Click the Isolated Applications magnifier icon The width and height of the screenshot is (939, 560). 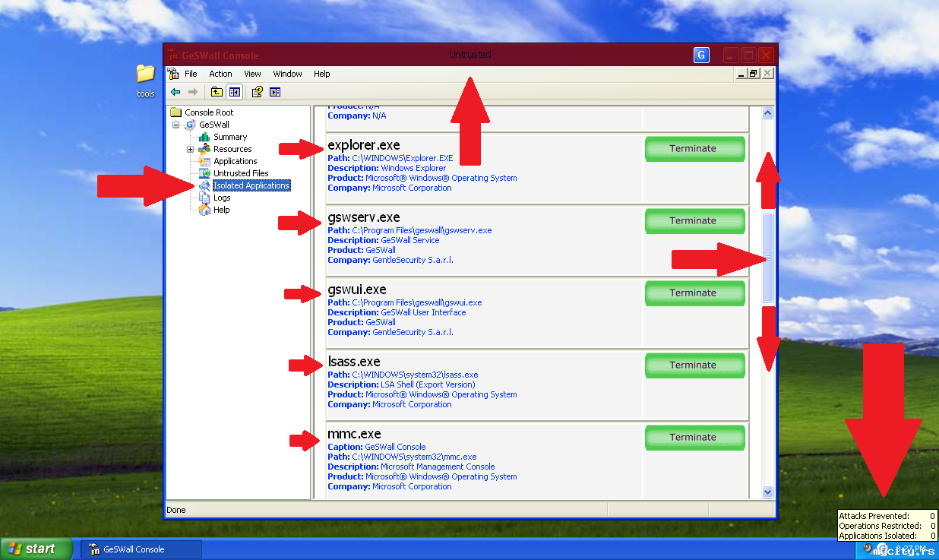click(204, 185)
